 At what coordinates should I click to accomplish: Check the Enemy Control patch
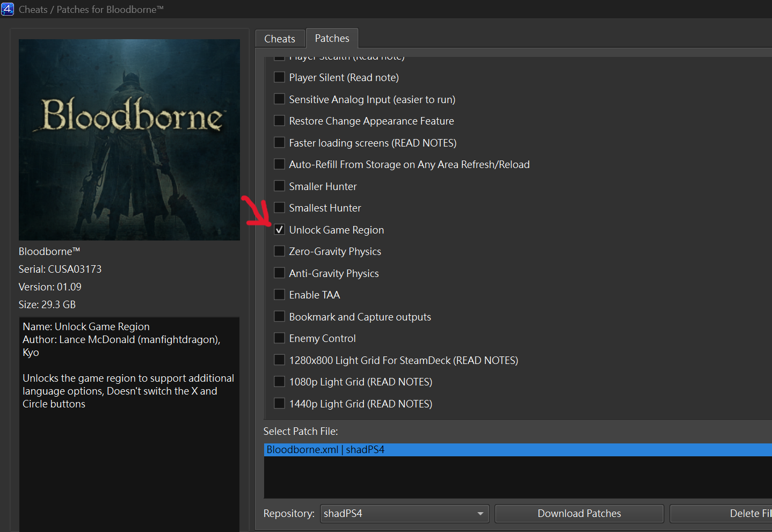279,338
